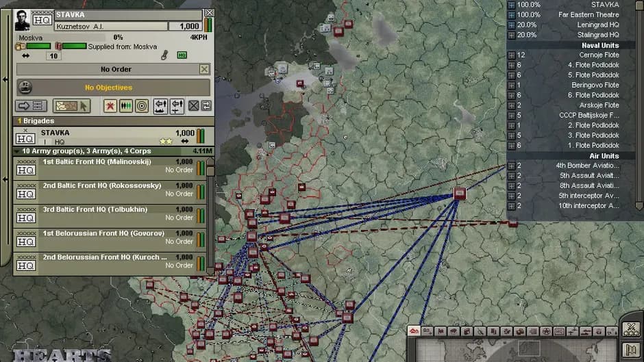The width and height of the screenshot is (644, 362).
Task: Select 2nd Baltic Front HQ (Rokossovsky)
Action: (110, 192)
